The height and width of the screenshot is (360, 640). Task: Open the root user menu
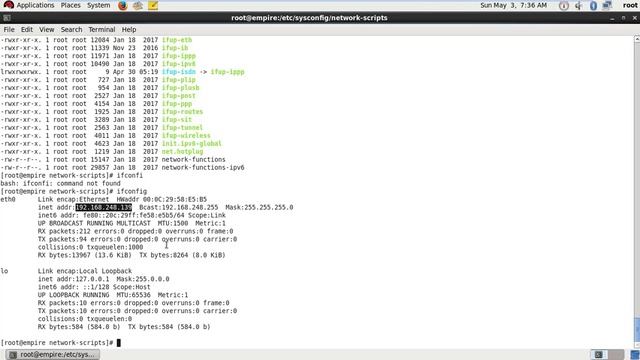630,5
